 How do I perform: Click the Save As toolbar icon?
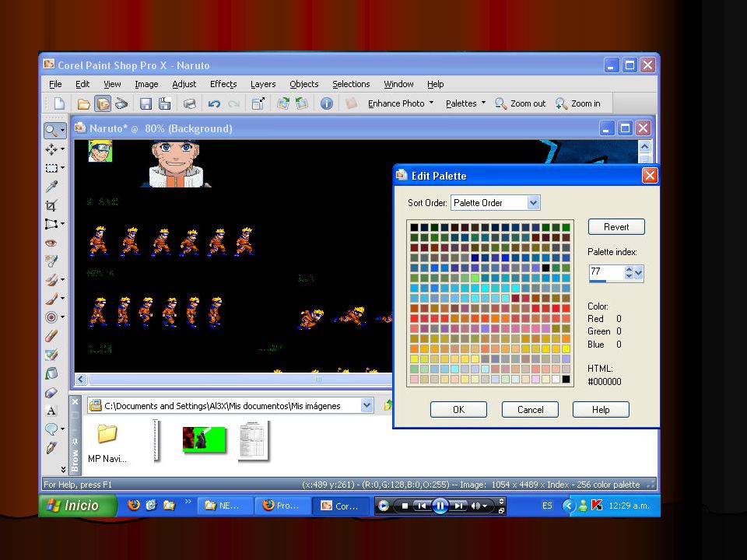click(165, 103)
